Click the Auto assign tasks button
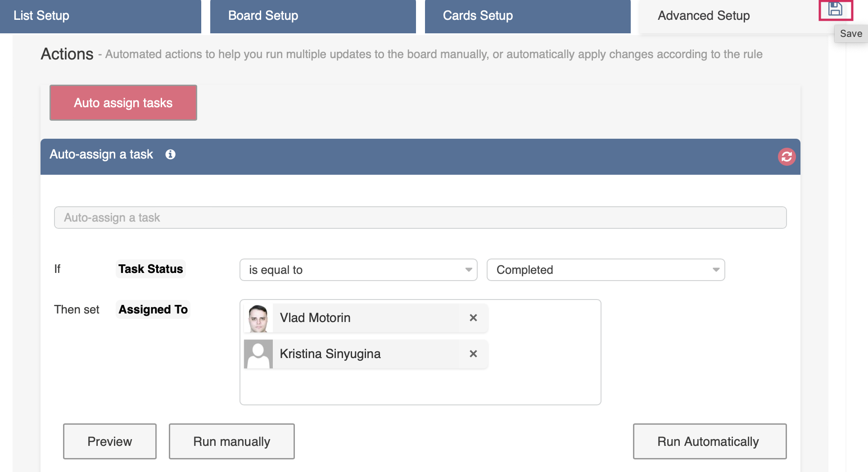The width and height of the screenshot is (868, 472). click(x=123, y=103)
